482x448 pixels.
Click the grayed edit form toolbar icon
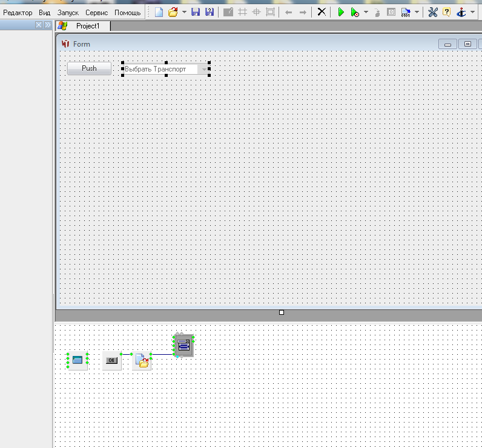pyautogui.click(x=228, y=12)
